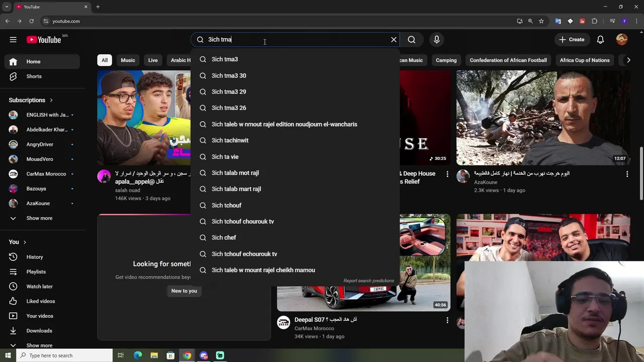Select the Music filter chip
The height and width of the screenshot is (362, 644).
pos(128,60)
